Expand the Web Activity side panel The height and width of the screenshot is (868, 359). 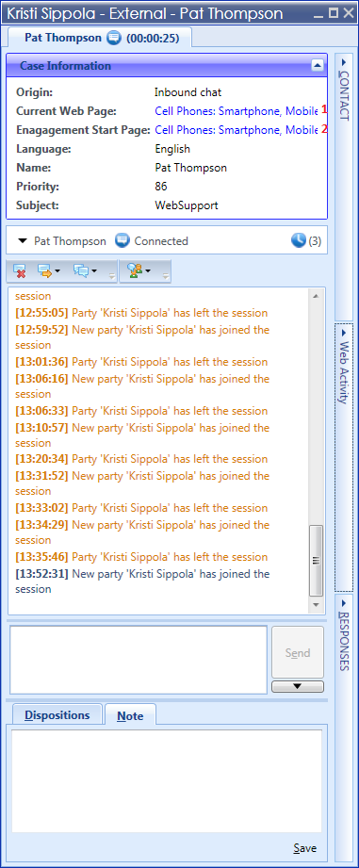coord(344,366)
